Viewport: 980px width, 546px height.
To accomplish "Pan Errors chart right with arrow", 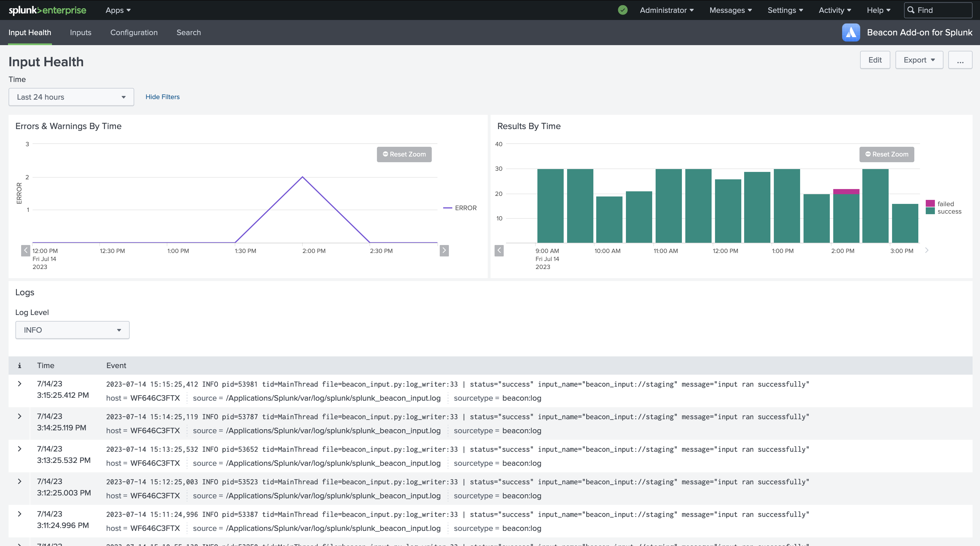I will tap(444, 250).
